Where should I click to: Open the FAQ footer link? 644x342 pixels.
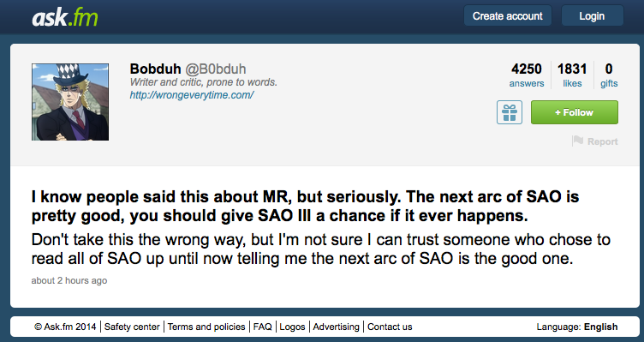(262, 327)
